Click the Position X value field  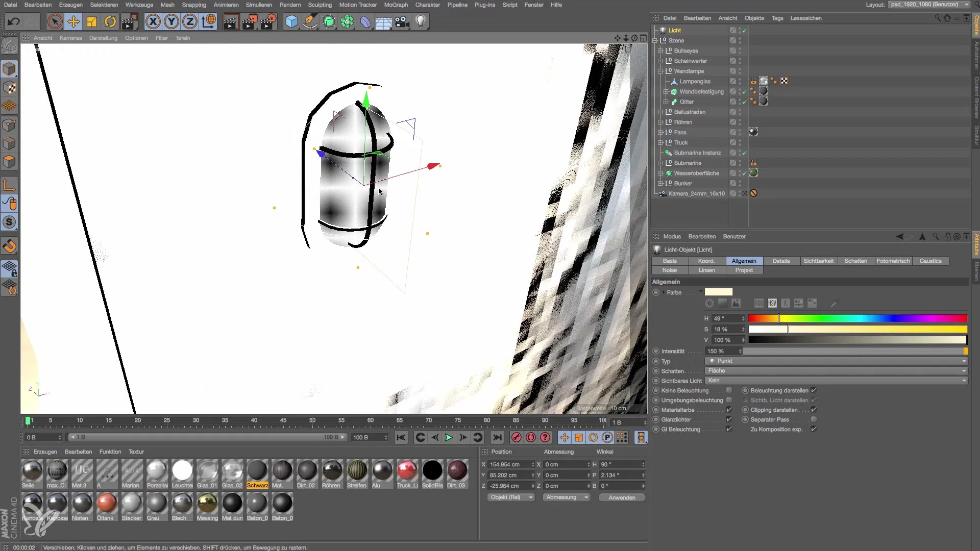pyautogui.click(x=511, y=465)
